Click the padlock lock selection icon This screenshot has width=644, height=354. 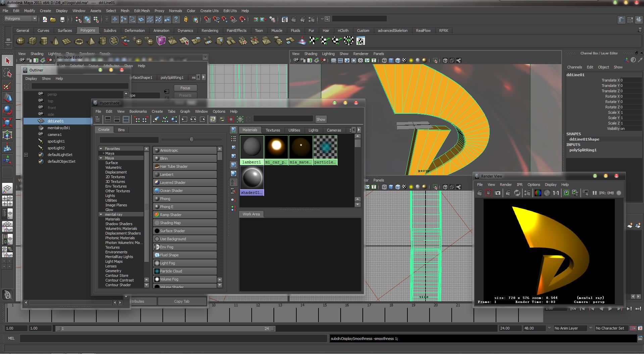[x=186, y=19]
